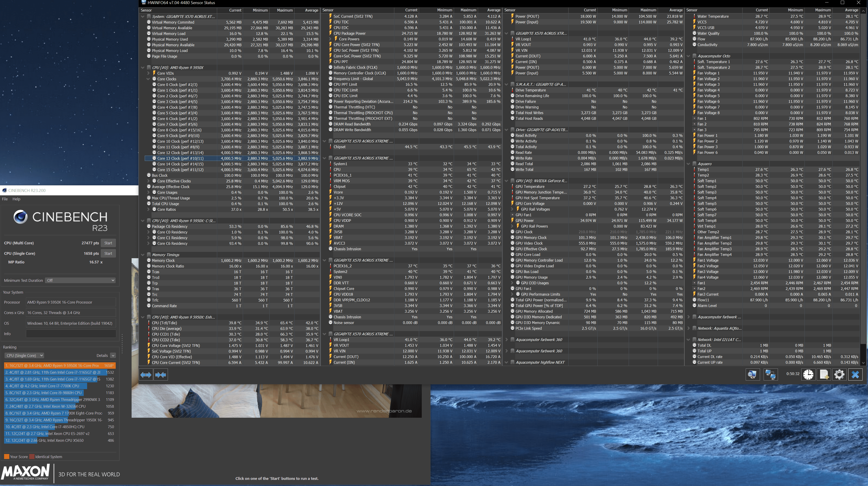Expand the Core Effective Clocks row
Image resolution: width=868 pixels, height=486 pixels.
(148, 181)
